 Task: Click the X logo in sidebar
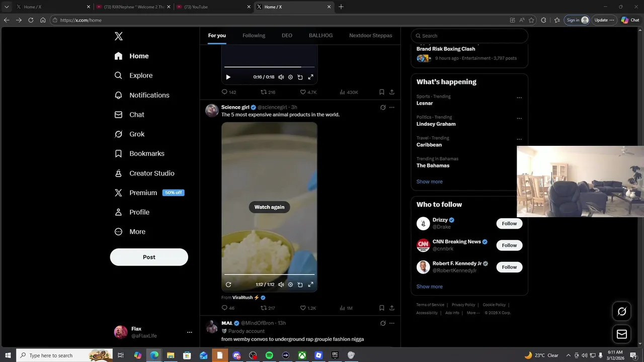coord(118,36)
